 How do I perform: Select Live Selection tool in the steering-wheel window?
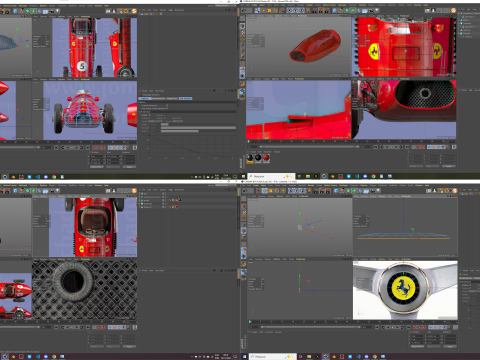click(258, 191)
